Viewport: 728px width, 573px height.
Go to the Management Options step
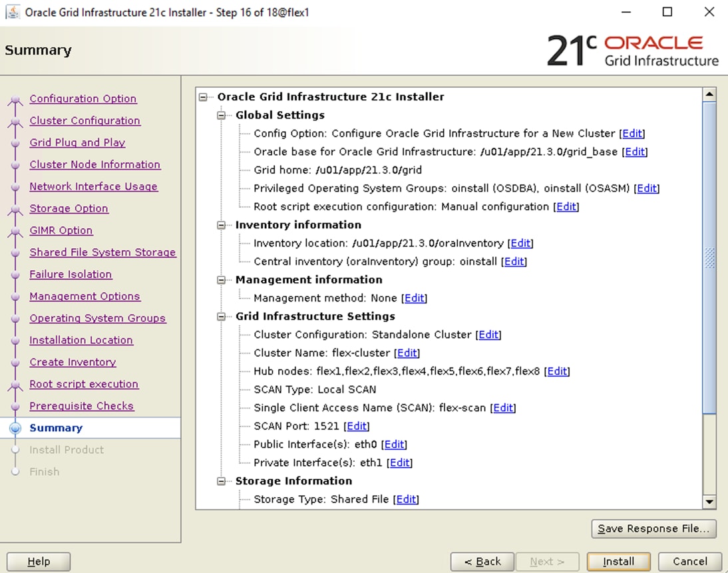pos(85,296)
